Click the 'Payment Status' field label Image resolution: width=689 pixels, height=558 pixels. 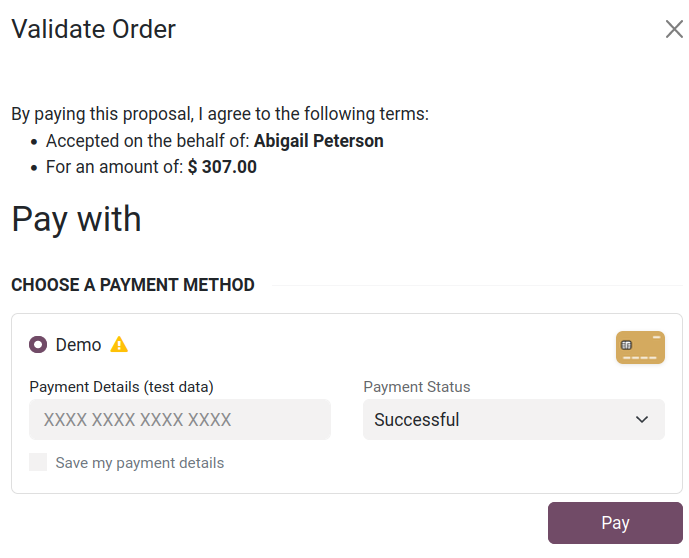[416, 387]
